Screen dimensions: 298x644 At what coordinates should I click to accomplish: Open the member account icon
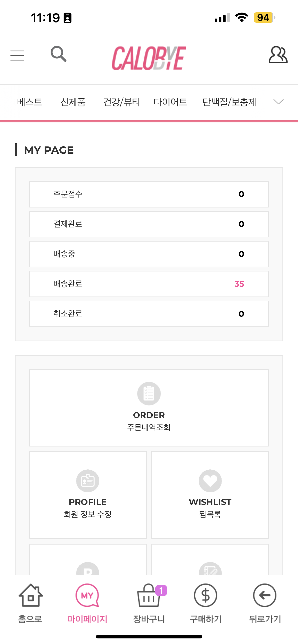(278, 54)
